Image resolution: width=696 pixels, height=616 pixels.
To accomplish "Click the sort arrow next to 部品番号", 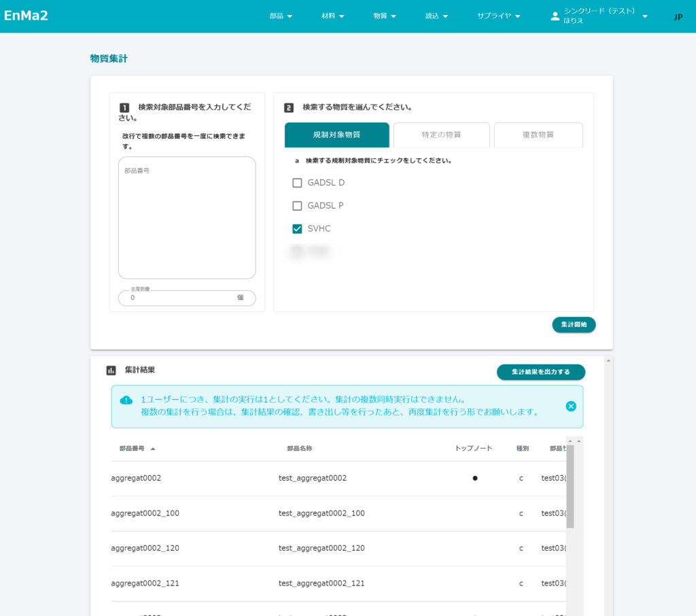I will [153, 449].
